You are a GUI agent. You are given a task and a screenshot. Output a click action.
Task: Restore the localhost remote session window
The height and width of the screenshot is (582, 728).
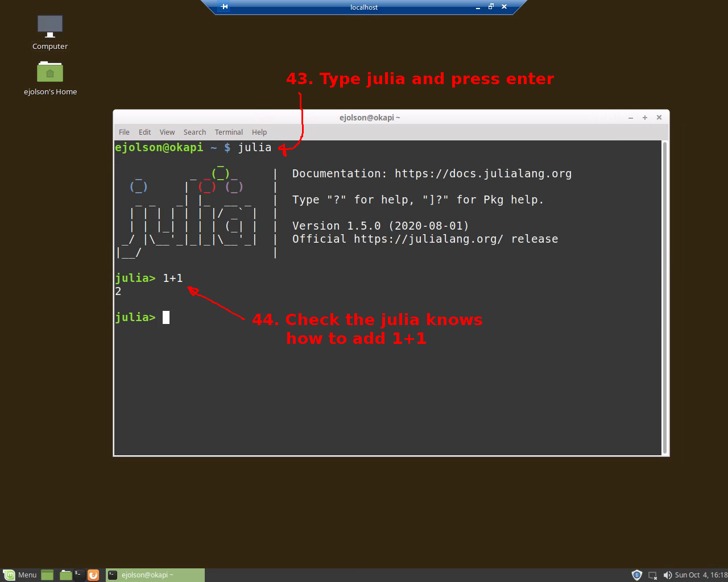point(491,7)
